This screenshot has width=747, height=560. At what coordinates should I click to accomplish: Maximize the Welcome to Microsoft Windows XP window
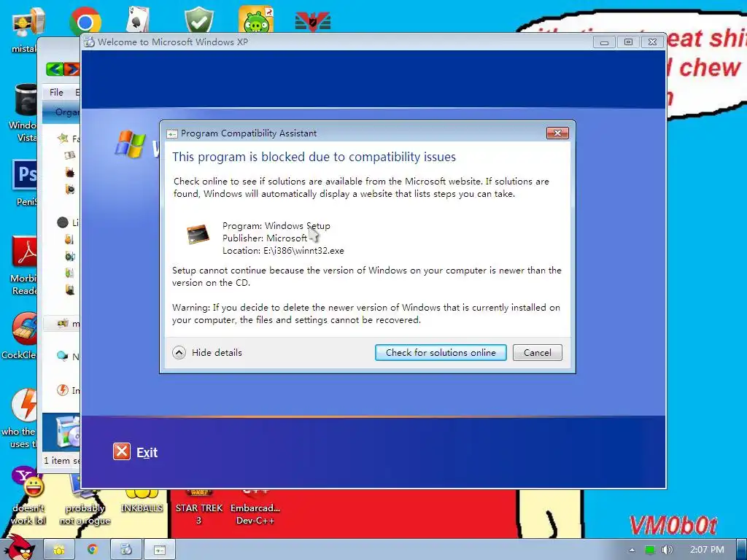tap(628, 42)
